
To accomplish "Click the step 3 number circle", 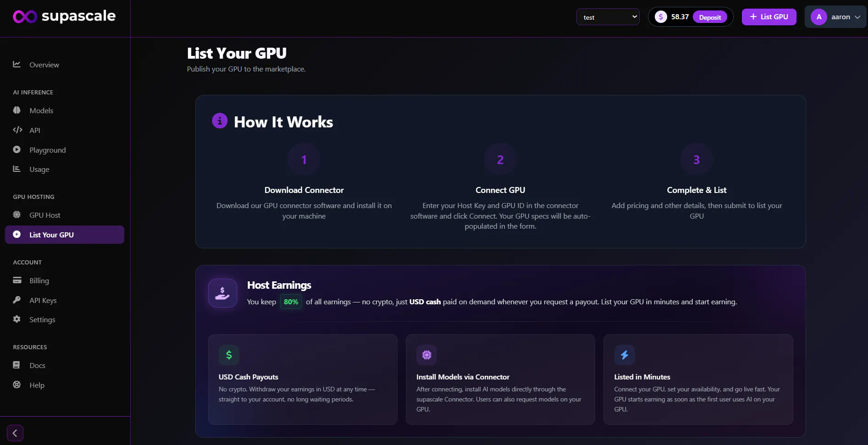I will point(697,159).
